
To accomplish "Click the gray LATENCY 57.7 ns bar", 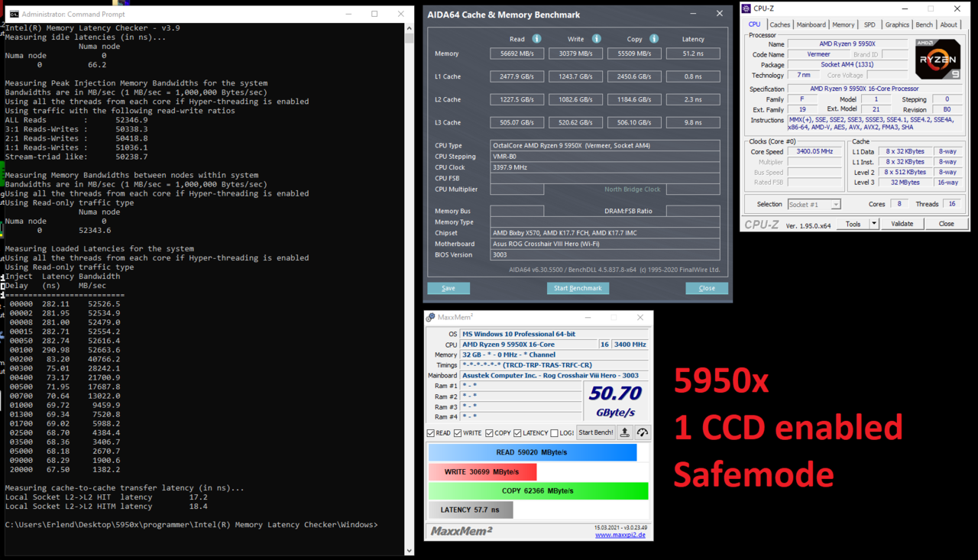I will point(471,510).
